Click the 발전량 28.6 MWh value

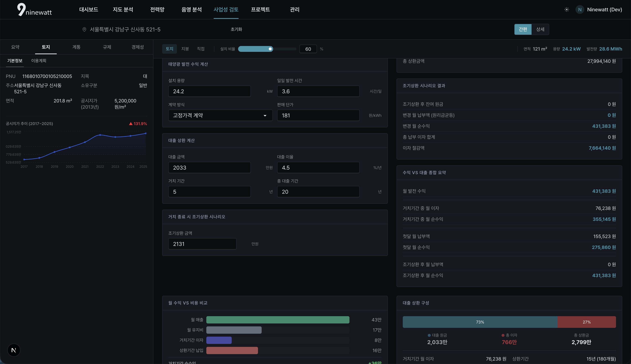click(611, 49)
